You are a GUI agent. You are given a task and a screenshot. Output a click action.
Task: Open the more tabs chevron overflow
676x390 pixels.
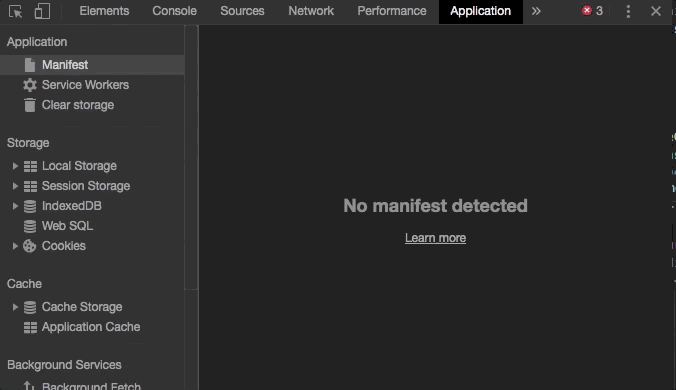(x=536, y=11)
